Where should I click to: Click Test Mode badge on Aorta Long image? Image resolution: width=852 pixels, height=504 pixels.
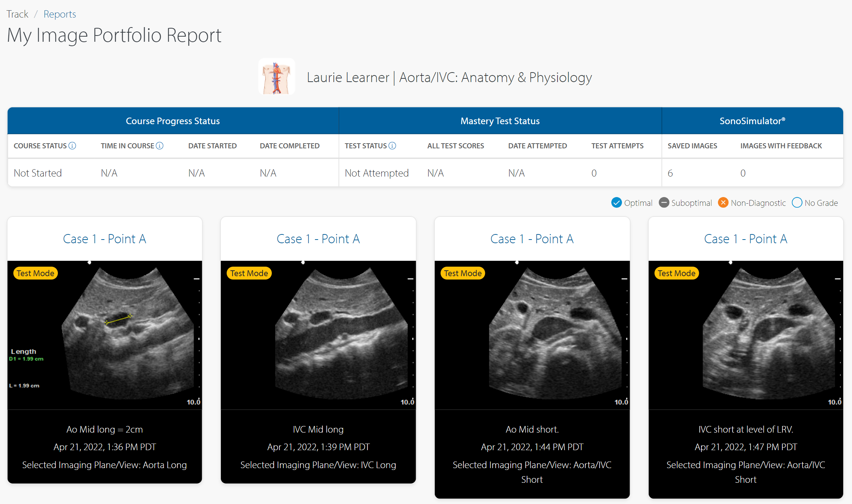(x=36, y=273)
